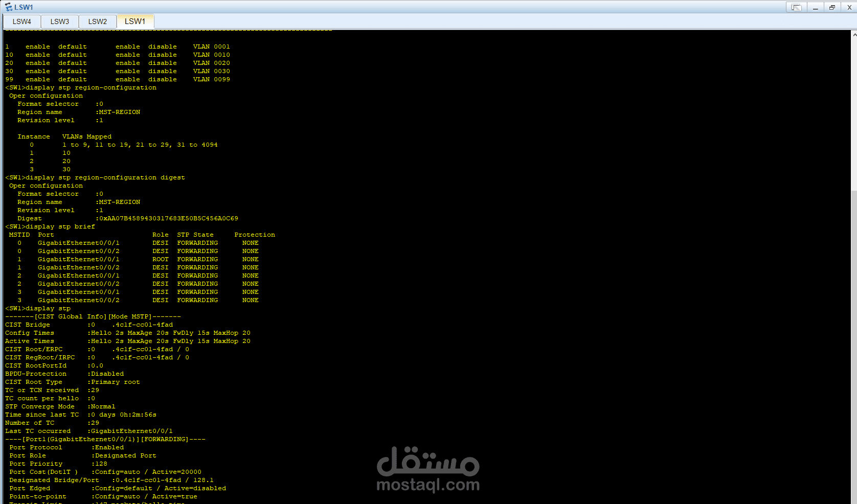Image resolution: width=857 pixels, height=504 pixels.
Task: Click the value "Config=auto / Active=true"
Action: tap(146, 496)
